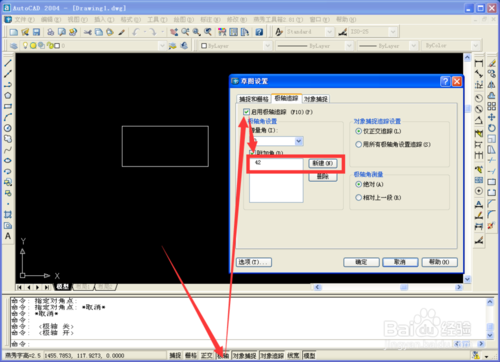Image resolution: width=500 pixels, height=362 pixels.
Task: Select the Erase tool in Modify toolbar
Action: point(491,63)
